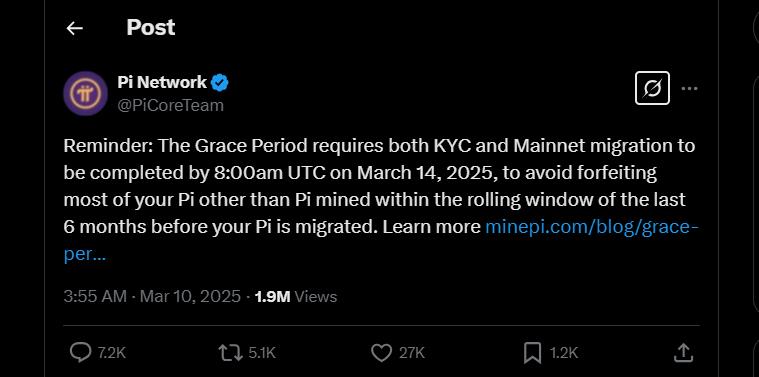This screenshot has width=759, height=377.
Task: Open the Pi Network profile avatar
Action: tap(86, 93)
